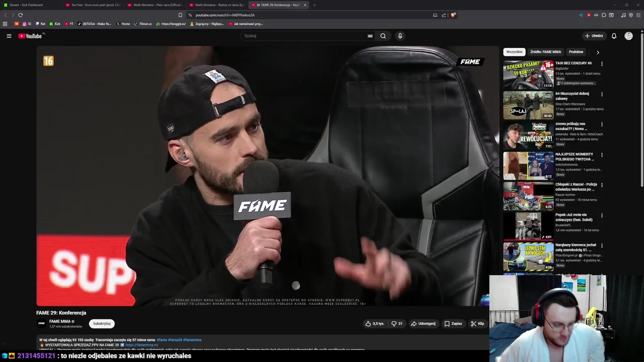
Task: Start voice search with the microphone icon
Action: click(x=400, y=36)
